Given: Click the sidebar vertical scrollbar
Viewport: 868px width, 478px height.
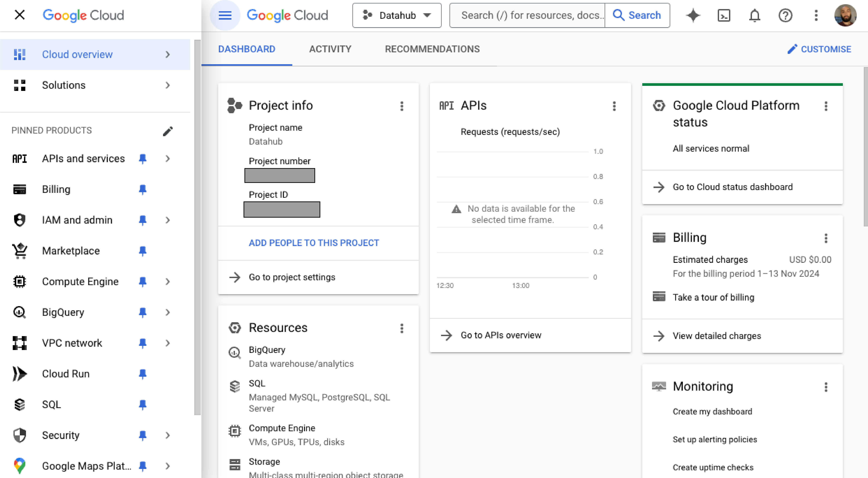Looking at the screenshot, I should [x=197, y=228].
